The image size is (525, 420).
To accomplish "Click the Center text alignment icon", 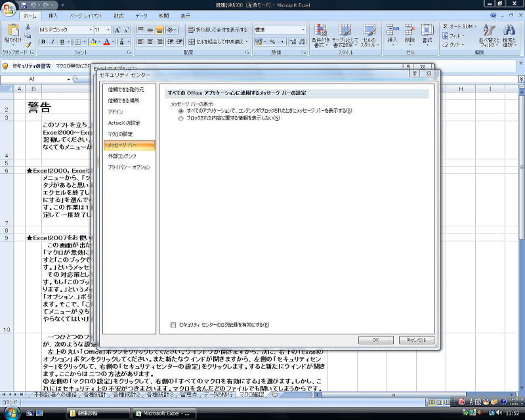I will 150,42.
